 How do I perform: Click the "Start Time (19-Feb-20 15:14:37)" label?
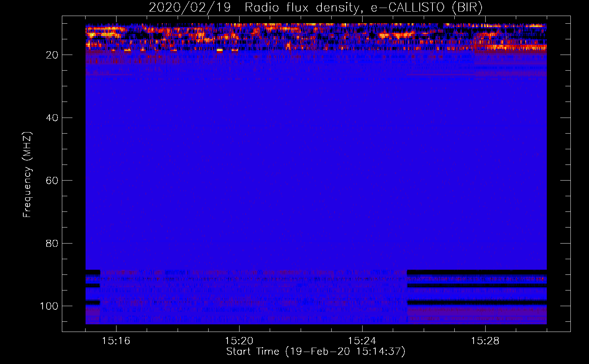pyautogui.click(x=316, y=352)
